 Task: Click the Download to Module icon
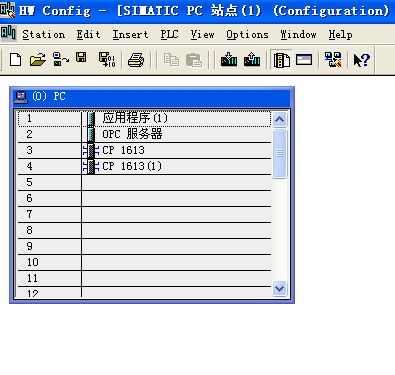[x=229, y=60]
